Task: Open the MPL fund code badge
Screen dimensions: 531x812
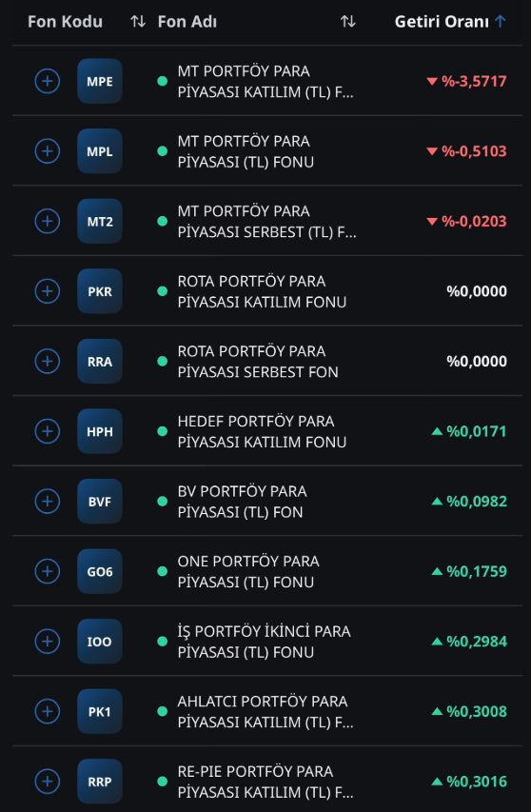Action: (x=100, y=151)
